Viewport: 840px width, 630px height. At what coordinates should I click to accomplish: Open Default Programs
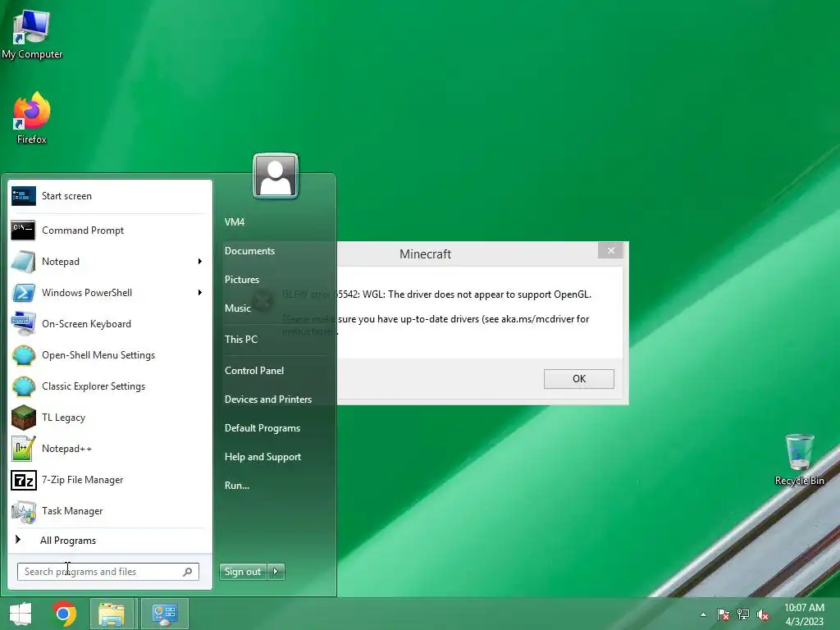coord(262,428)
